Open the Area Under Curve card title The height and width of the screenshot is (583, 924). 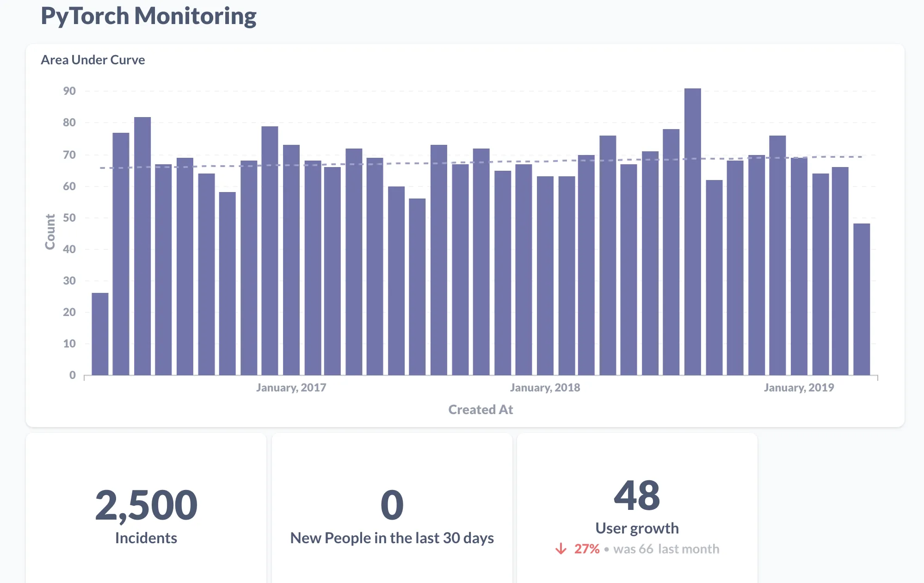(x=92, y=60)
